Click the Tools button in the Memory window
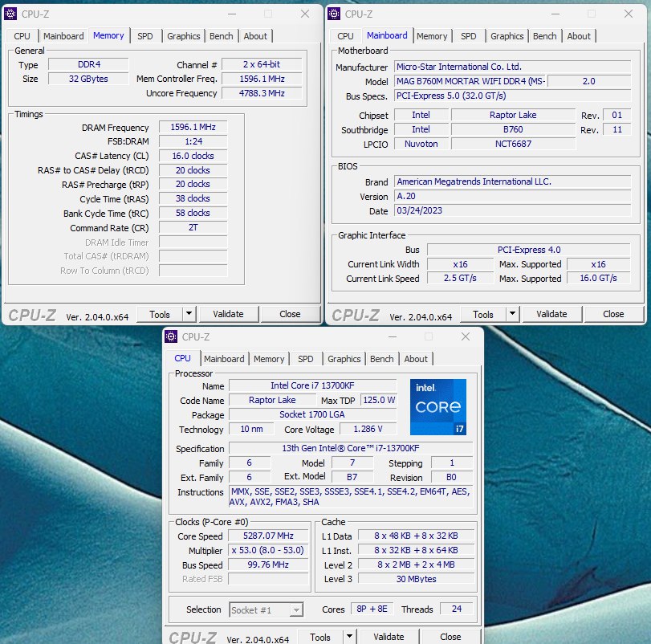Screen dimensions: 651x644 point(160,314)
